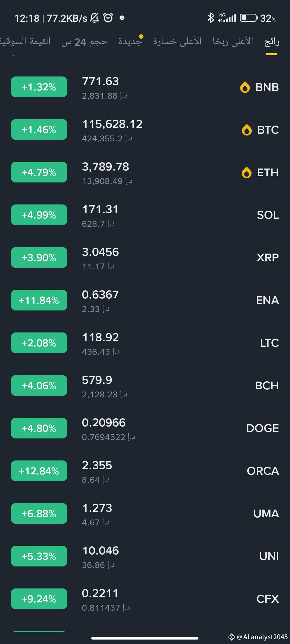Tap the Bluetooth status bar icon

211,18
